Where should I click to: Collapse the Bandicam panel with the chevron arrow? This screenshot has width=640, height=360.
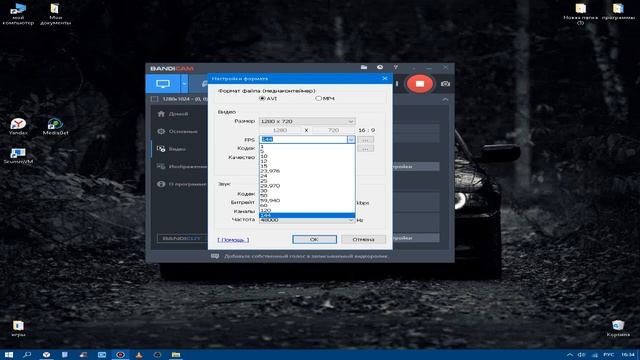[x=445, y=99]
